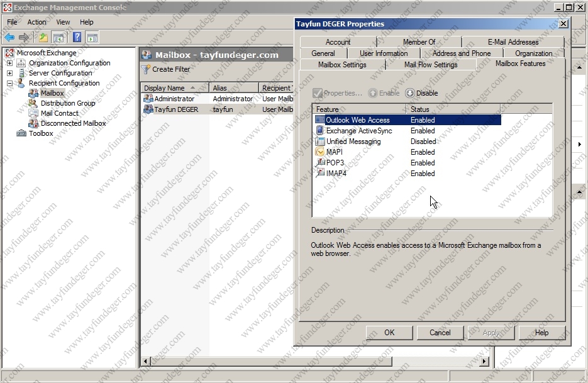Screen dimensions: 588x383
Task: Click the Organization Configuration node icon
Action: pyautogui.click(x=22, y=63)
